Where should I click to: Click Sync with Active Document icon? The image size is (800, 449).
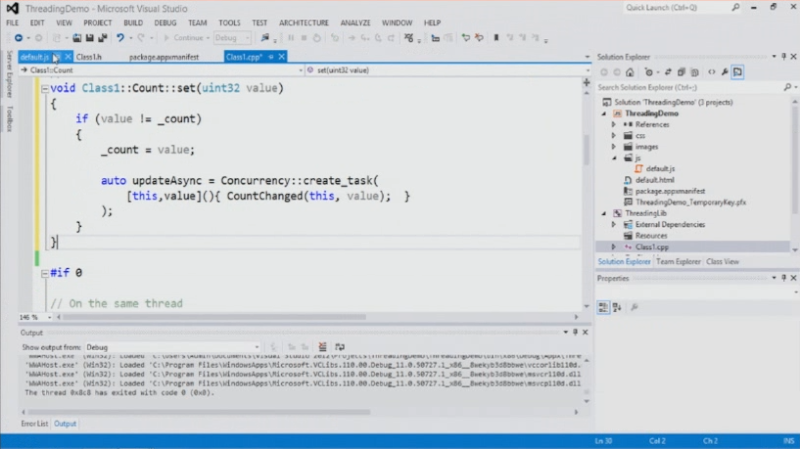[668, 72]
